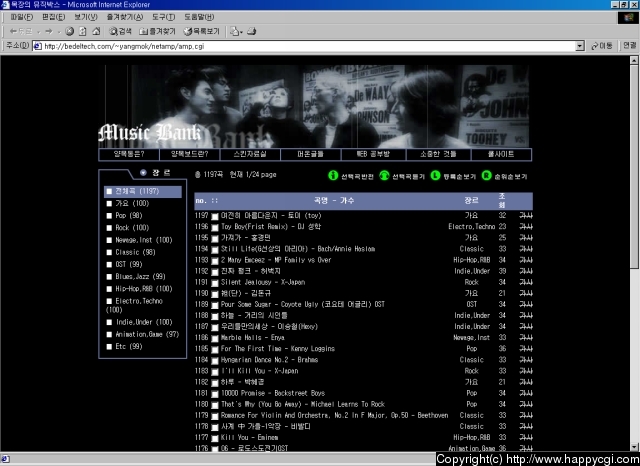Open the 보기(V) View menu

86,17
